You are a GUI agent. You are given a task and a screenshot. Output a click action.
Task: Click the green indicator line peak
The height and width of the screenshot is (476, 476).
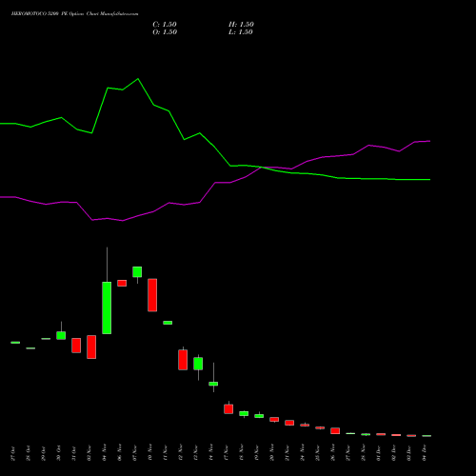tap(138, 79)
